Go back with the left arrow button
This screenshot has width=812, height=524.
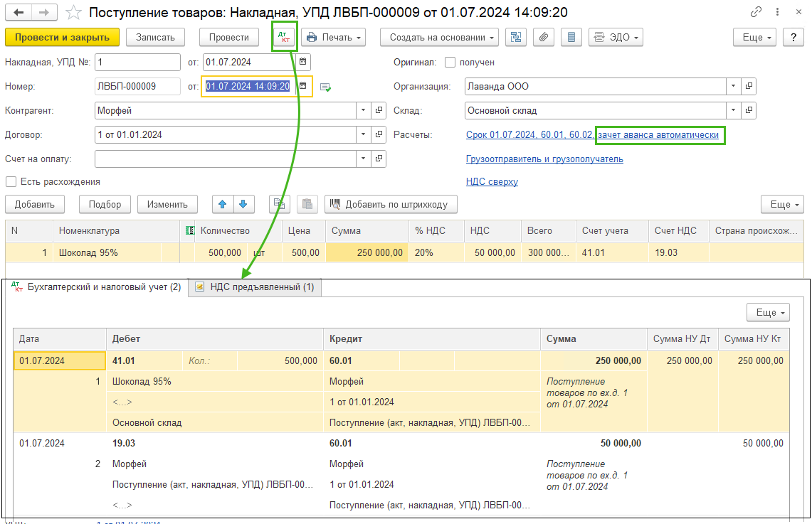click(19, 12)
